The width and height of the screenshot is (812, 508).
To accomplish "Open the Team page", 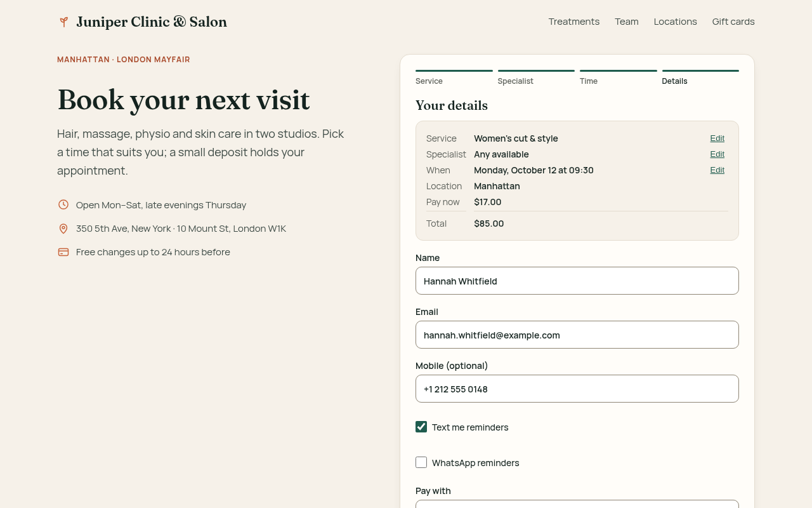I will tap(627, 22).
